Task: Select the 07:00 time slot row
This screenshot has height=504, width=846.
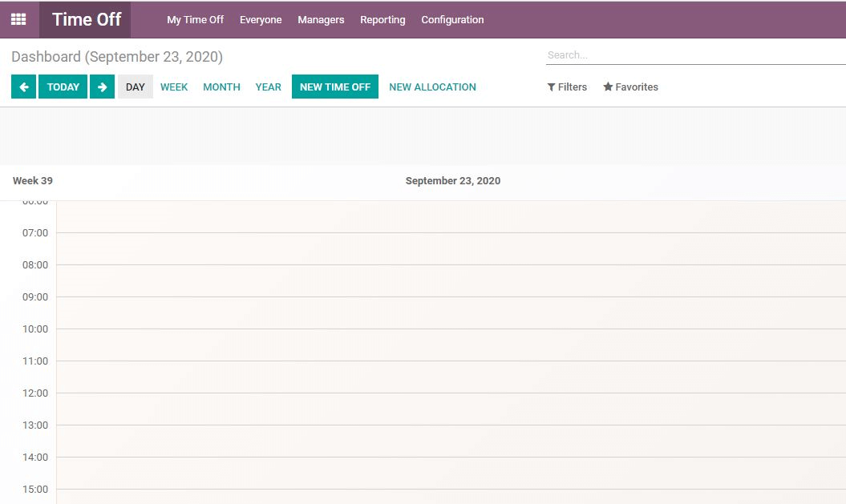Action: (451, 249)
